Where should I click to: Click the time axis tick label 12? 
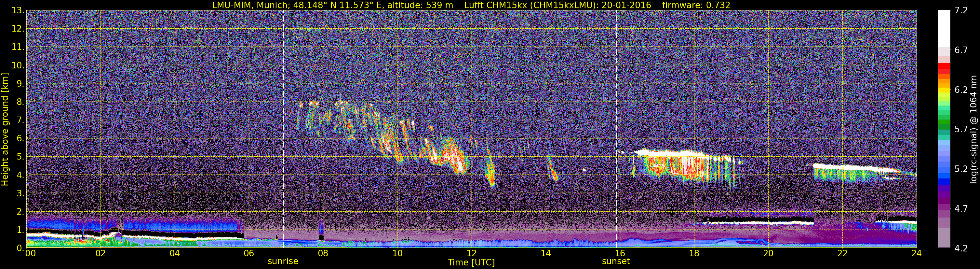pos(471,254)
